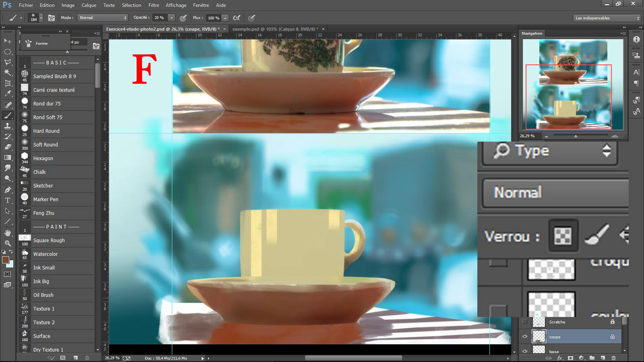Open the Opacité percentage dropdown
Viewport: 644px width, 362px height.
coord(172,18)
